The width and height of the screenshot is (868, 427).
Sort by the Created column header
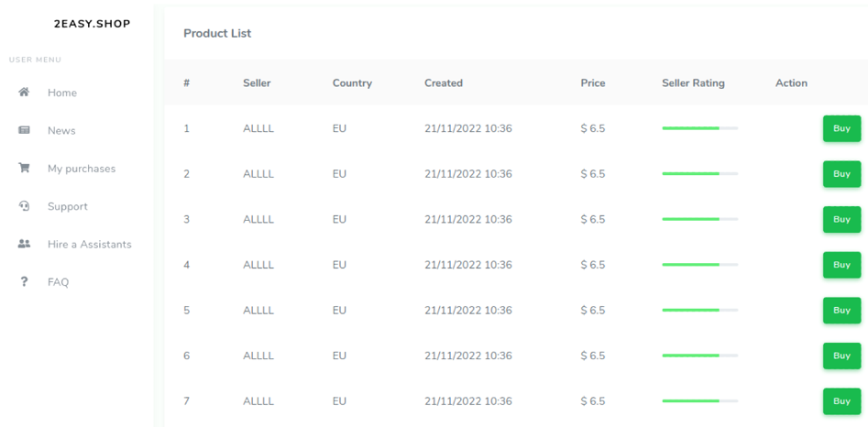(x=444, y=82)
